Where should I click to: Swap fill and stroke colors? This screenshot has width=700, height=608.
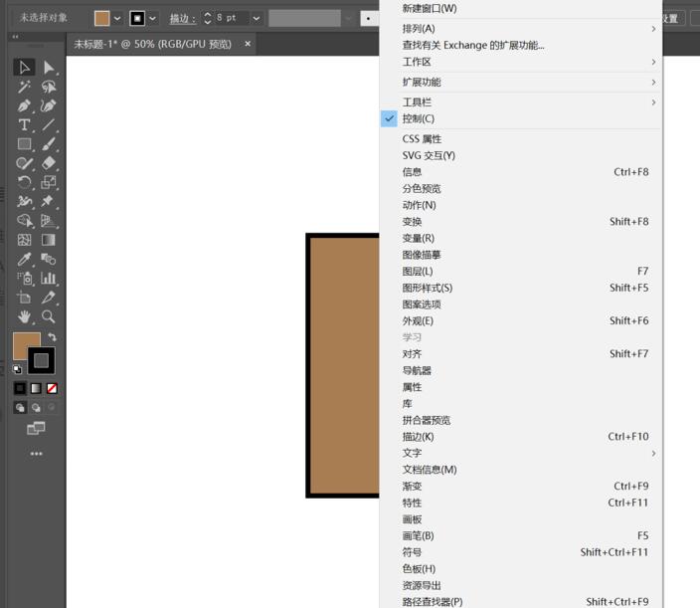pos(52,337)
